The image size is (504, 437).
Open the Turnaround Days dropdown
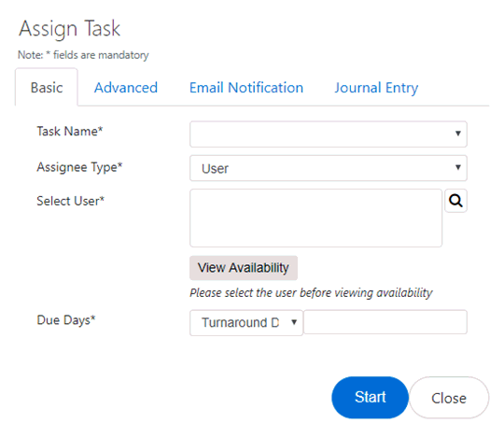tap(246, 322)
